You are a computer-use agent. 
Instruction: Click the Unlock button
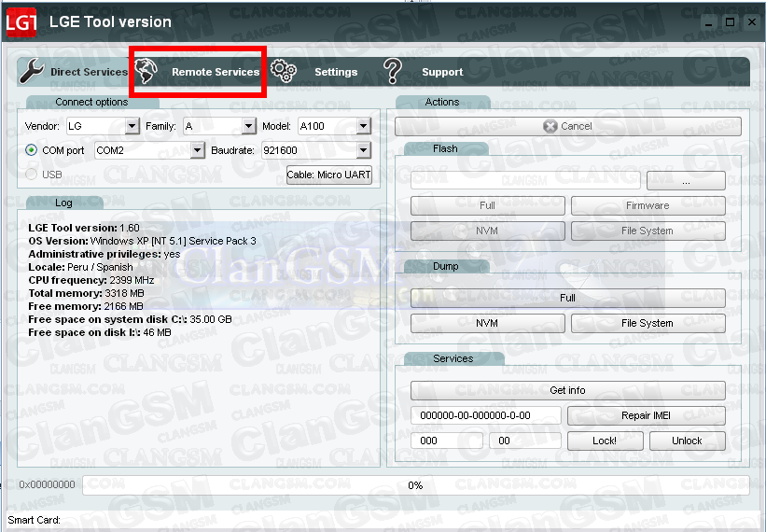tap(687, 441)
